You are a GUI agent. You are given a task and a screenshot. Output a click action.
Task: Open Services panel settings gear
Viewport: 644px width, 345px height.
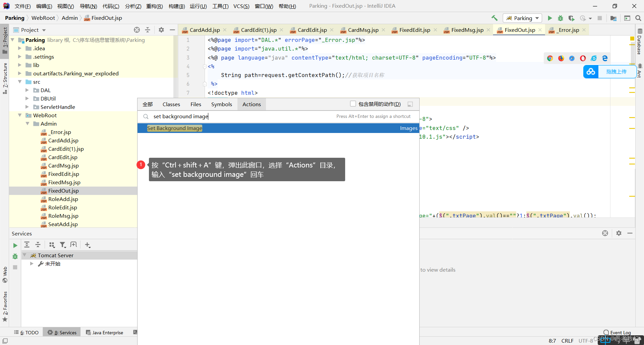pos(619,233)
